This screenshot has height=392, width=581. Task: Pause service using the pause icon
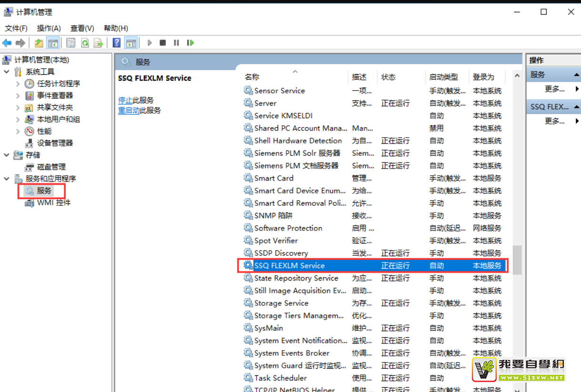pyautogui.click(x=177, y=43)
